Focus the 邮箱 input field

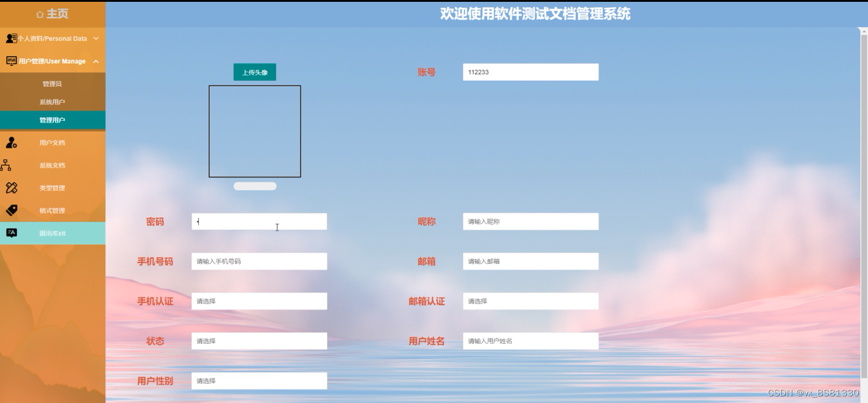pyautogui.click(x=530, y=261)
